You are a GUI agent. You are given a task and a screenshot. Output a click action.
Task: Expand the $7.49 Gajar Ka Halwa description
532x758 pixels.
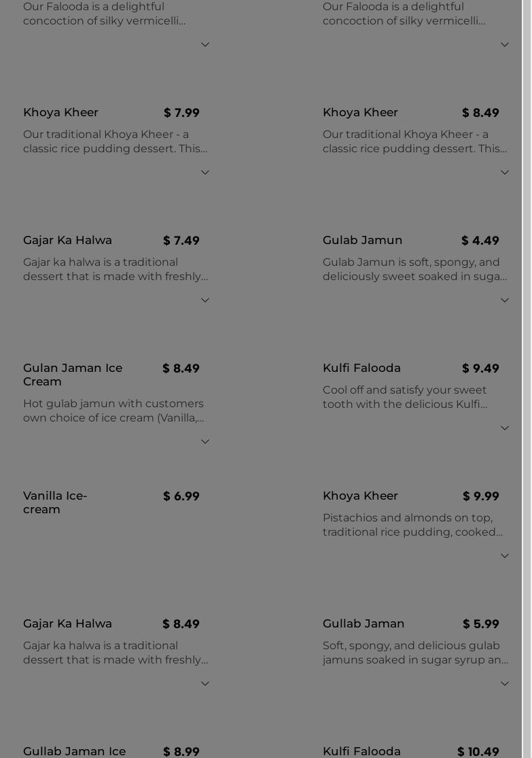click(x=205, y=300)
